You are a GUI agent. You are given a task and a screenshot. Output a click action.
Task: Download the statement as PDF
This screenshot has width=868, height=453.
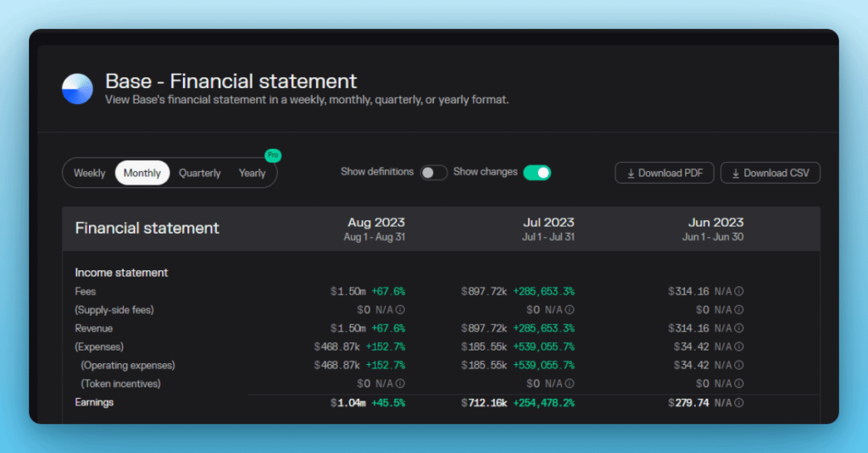(665, 174)
